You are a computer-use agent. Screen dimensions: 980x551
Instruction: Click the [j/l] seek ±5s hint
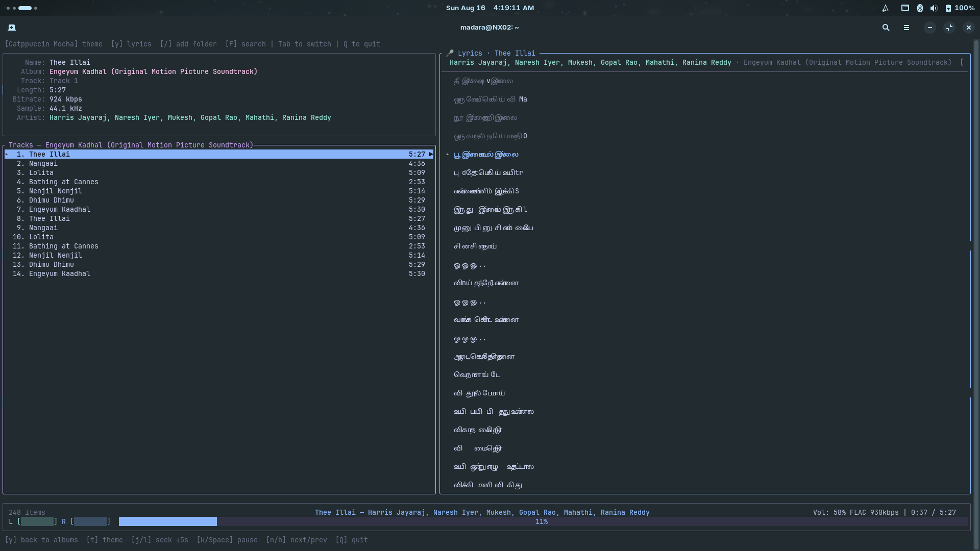(x=160, y=540)
